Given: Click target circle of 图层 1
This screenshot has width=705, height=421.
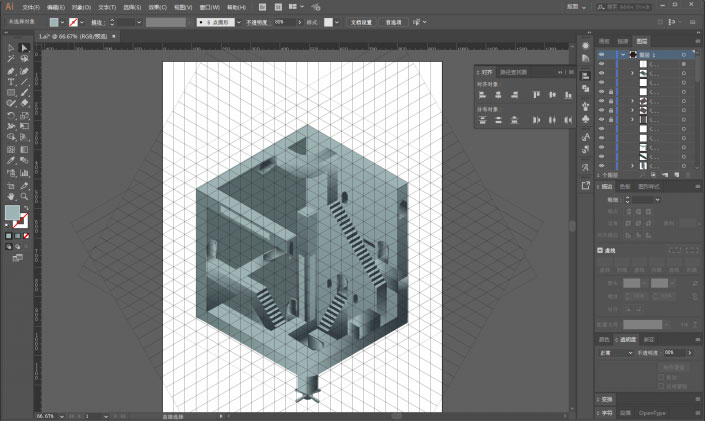Looking at the screenshot, I should 684,55.
